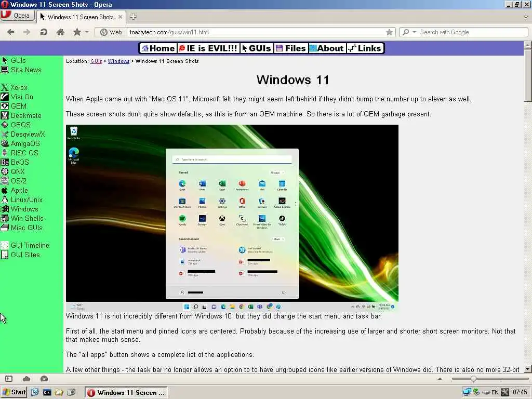Bookmark page with address bar star
Viewport: 532px width, 399px height.
389,32
